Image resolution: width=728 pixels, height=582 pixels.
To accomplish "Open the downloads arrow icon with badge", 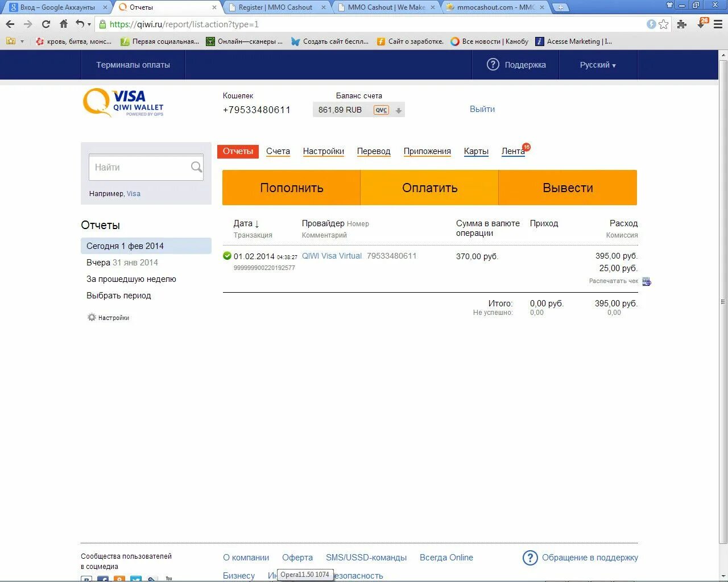I will [702, 23].
